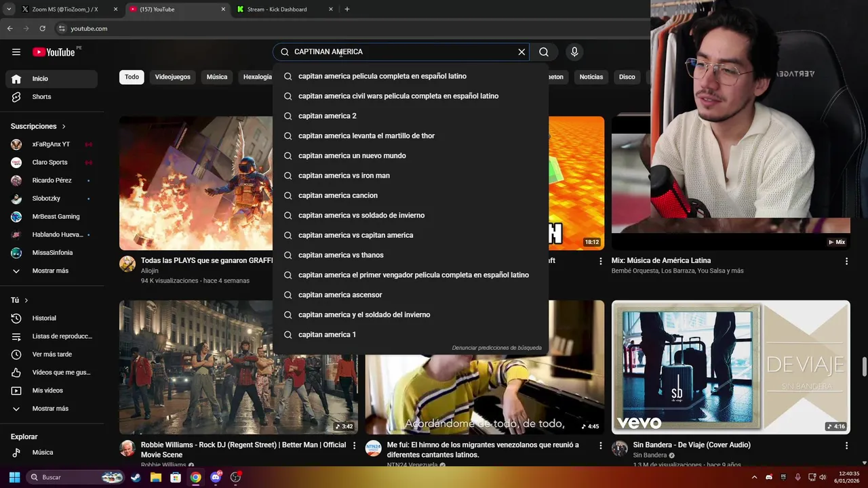Open the Suscripciones section header
The height and width of the screenshot is (488, 868).
click(39, 127)
